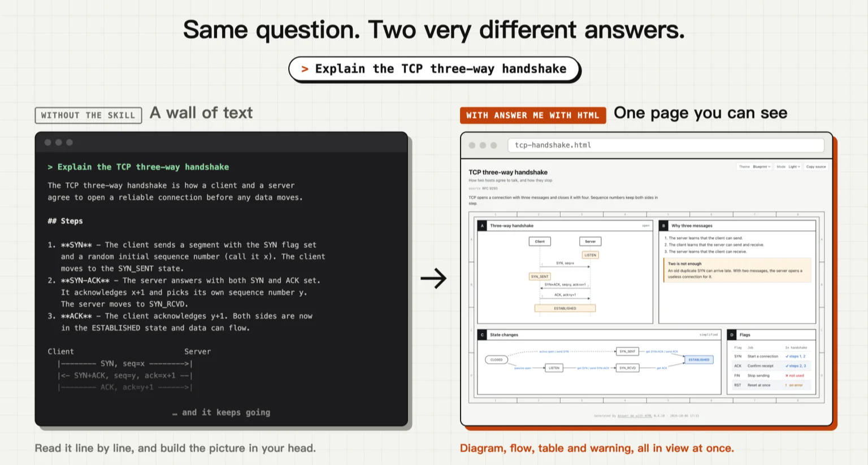
Task: Click "Confirm receipt" in the Flags table
Action: [761, 366]
